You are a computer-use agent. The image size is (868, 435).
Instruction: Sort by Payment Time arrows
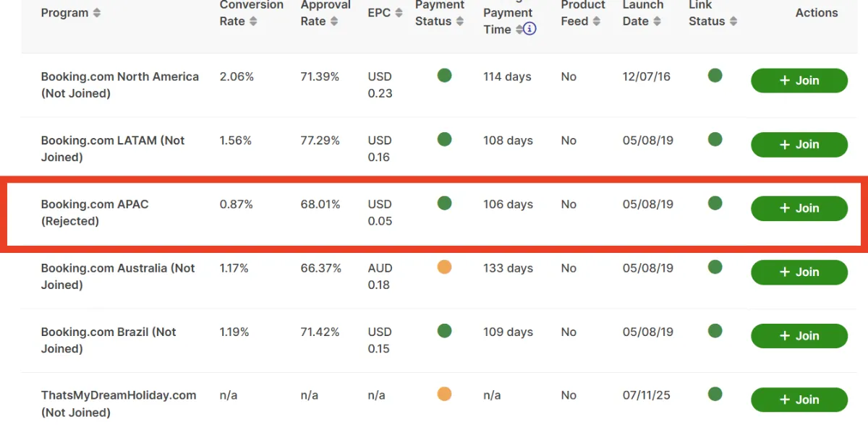coord(519,30)
